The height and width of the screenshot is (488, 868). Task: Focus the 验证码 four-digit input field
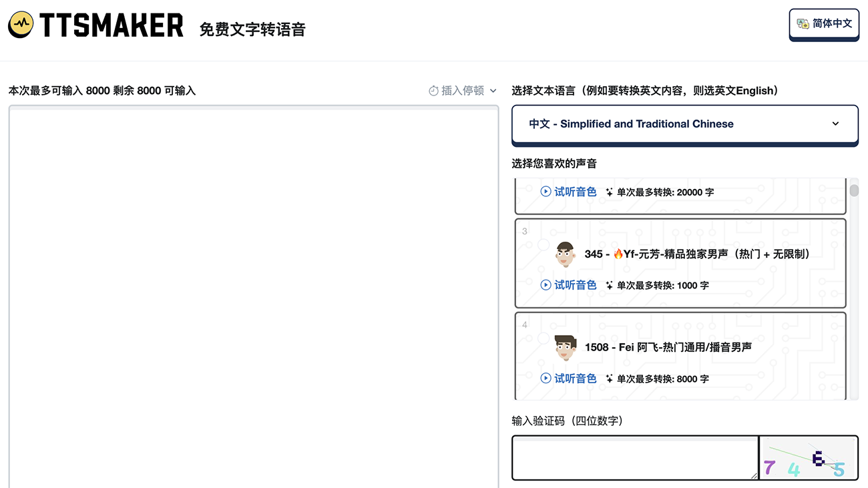[634, 458]
